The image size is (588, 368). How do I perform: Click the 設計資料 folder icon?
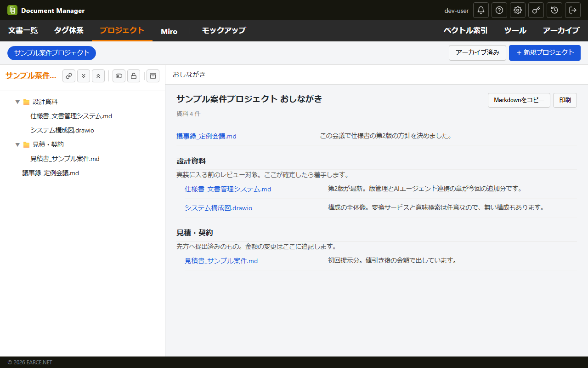(27, 102)
